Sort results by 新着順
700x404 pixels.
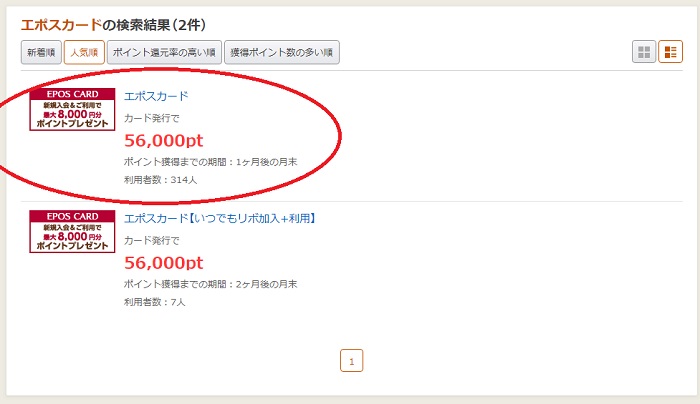[41, 52]
